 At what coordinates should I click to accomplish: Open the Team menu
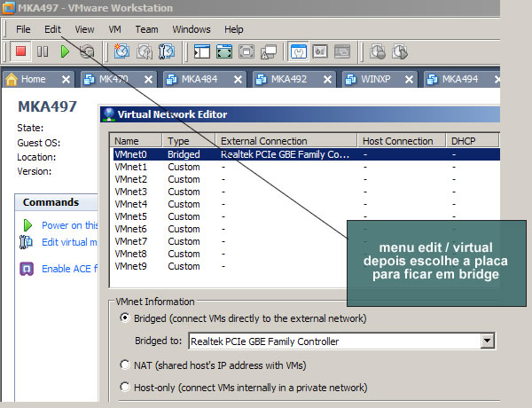[146, 29]
